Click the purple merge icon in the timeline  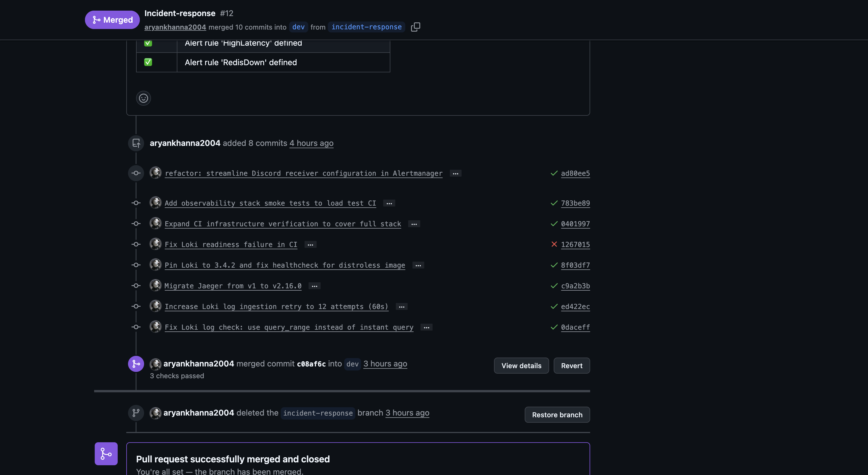[136, 364]
